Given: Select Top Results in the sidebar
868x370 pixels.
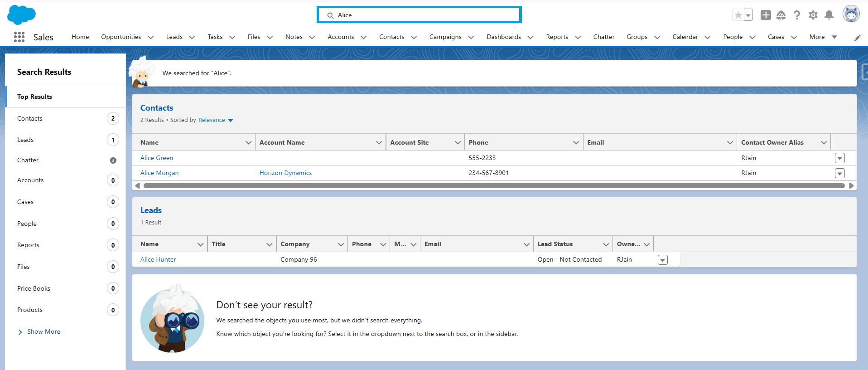Looking at the screenshot, I should tap(65, 97).
